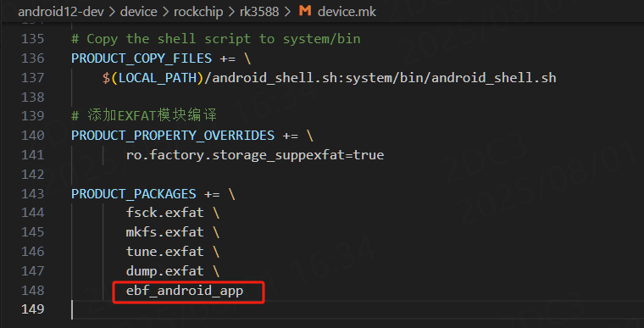Select the rk3588 breadcrumb folder
The image size is (644, 328).
259,12
